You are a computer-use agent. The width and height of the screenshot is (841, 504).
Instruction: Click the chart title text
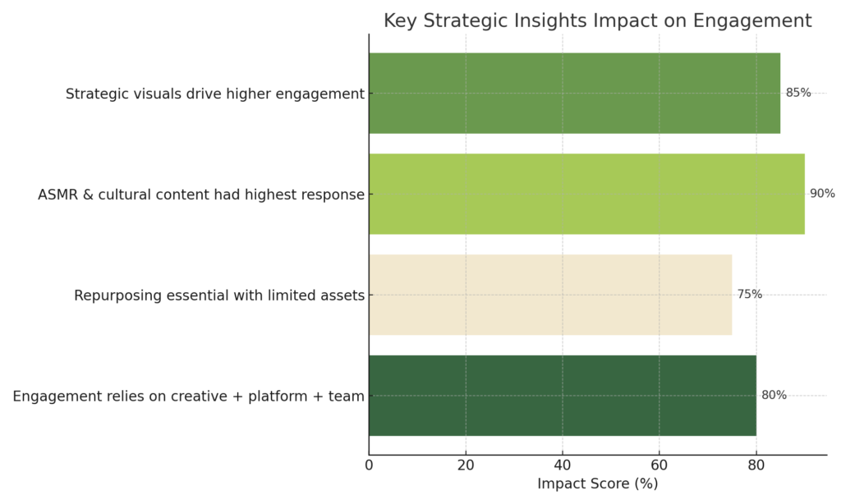coord(597,21)
